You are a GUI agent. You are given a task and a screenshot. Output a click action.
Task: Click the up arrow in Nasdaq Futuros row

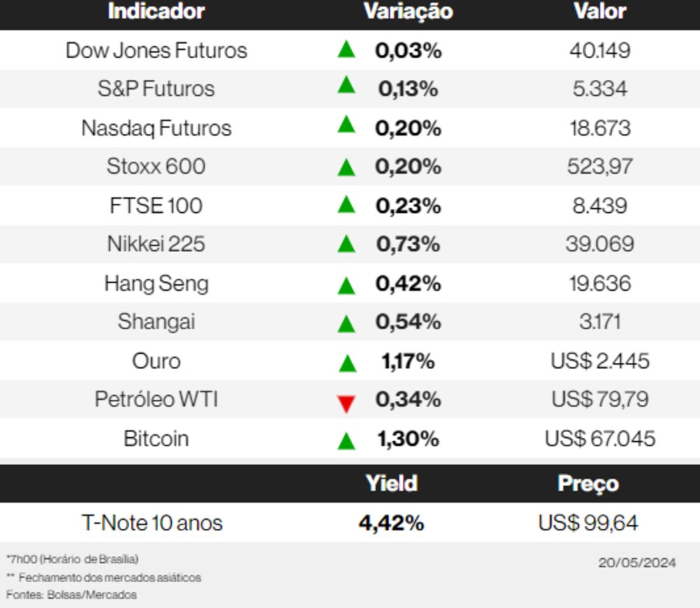tap(346, 125)
